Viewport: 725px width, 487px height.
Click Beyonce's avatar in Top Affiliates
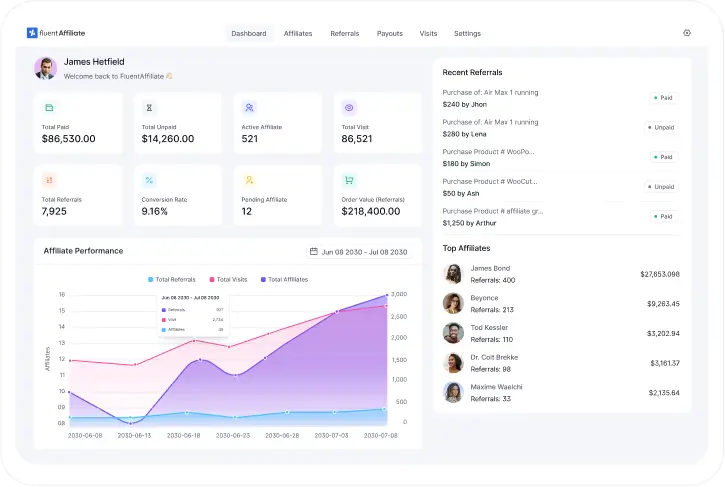point(453,303)
